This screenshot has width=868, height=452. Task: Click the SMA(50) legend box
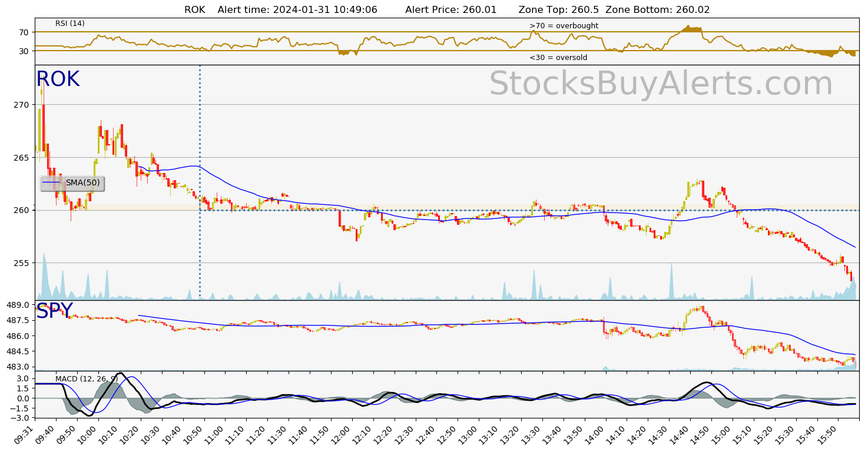tap(72, 183)
